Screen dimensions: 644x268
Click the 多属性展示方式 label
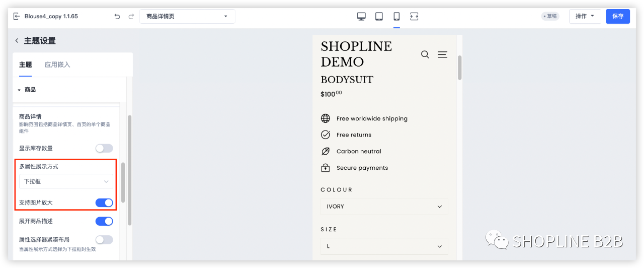39,166
